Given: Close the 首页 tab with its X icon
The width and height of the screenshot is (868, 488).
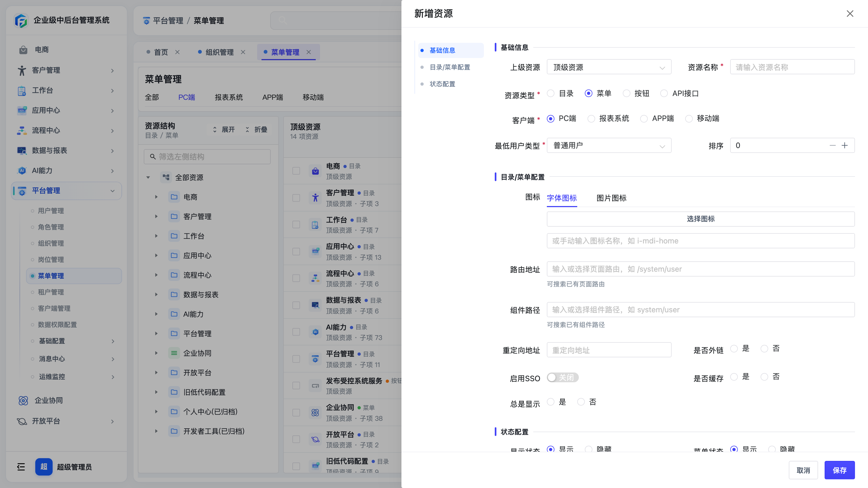Looking at the screenshot, I should 178,52.
